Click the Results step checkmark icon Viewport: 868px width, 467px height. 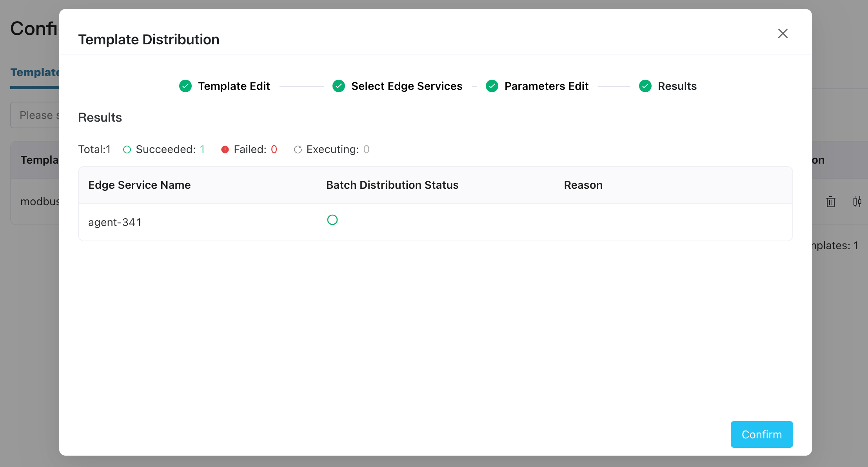coord(645,86)
